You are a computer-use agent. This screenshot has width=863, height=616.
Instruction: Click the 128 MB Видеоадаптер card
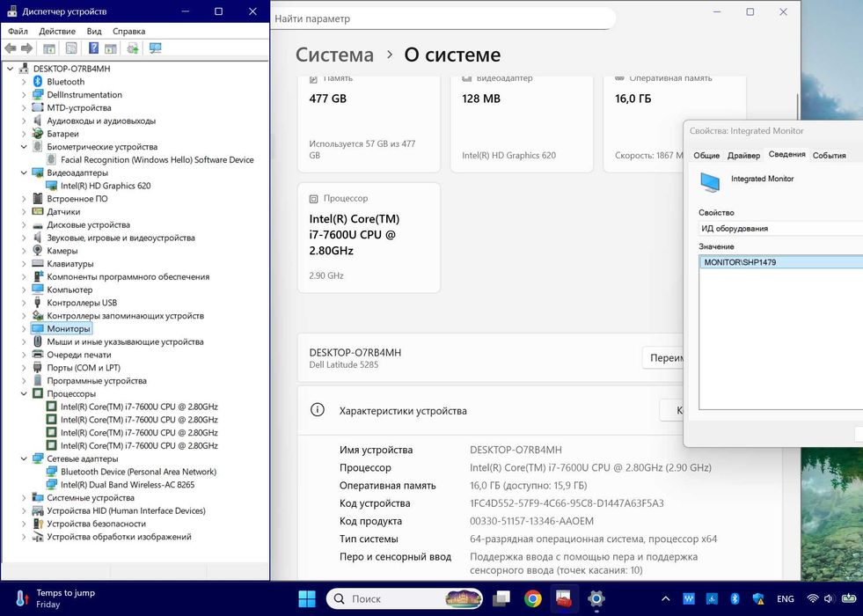pos(522,124)
